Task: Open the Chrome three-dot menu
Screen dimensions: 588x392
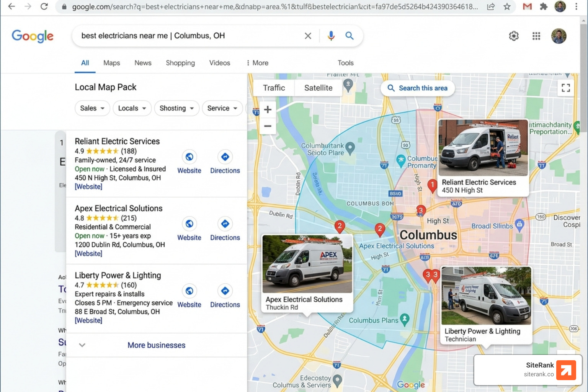Action: click(576, 7)
